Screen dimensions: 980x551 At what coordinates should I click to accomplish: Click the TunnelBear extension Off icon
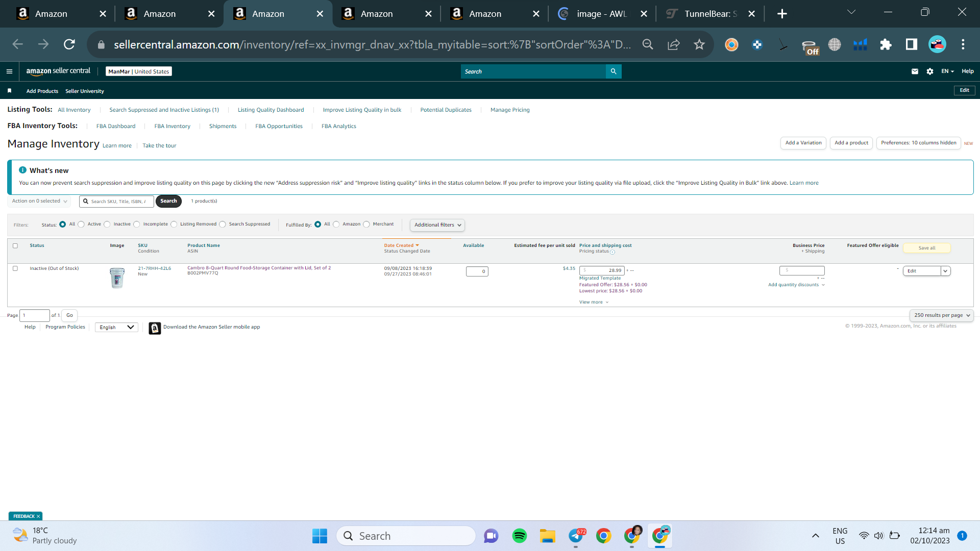coord(810,47)
